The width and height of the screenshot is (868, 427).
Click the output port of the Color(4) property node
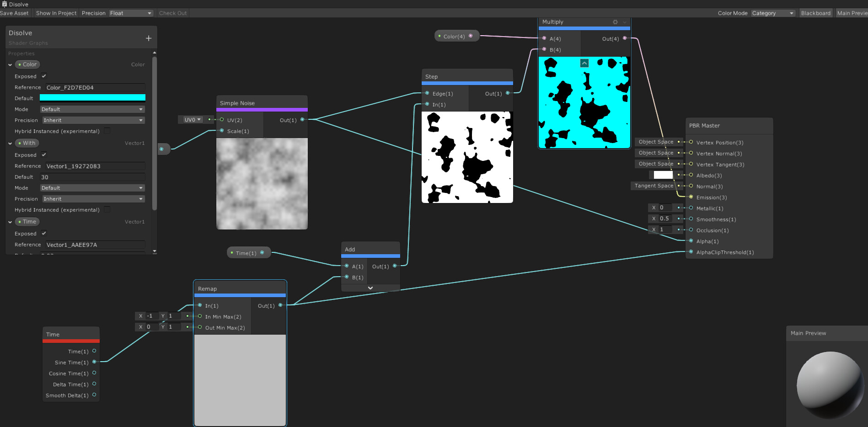pos(471,35)
